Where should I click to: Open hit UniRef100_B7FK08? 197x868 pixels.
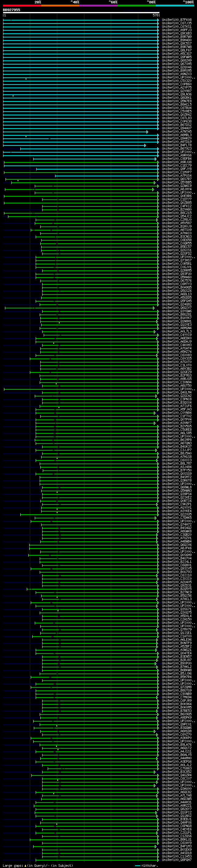coord(176,20)
